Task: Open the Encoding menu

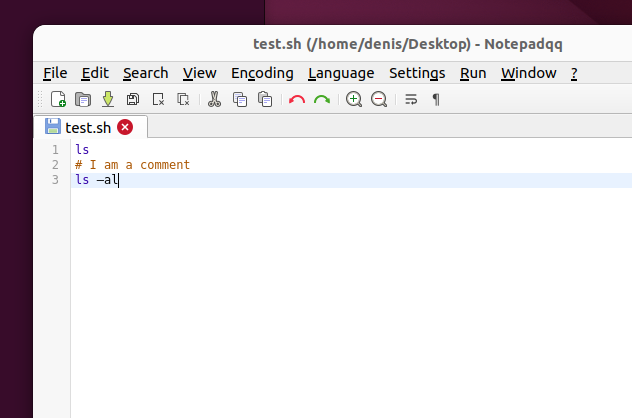Action: [x=262, y=73]
